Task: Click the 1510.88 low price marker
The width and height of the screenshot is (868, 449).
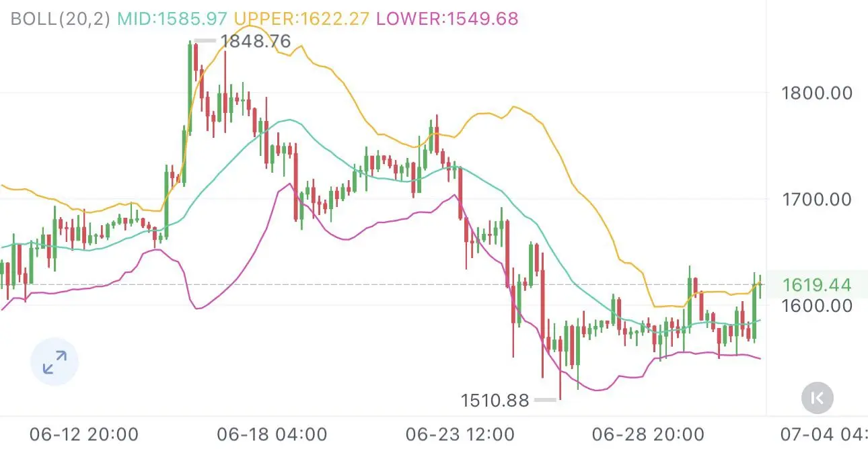Action: pos(495,401)
